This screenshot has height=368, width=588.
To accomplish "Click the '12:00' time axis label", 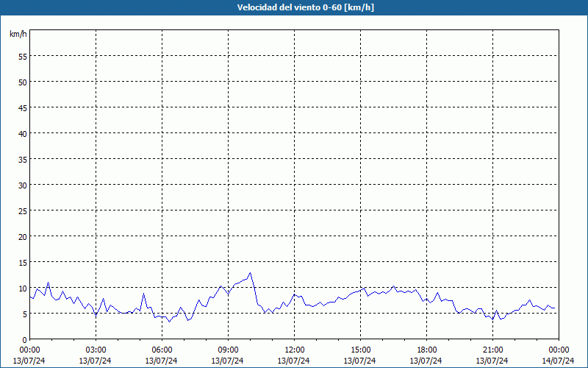I will click(x=295, y=350).
